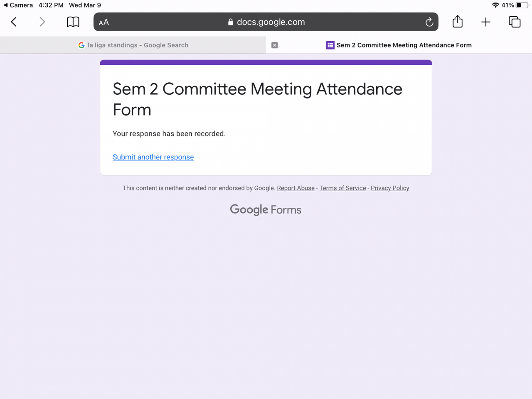The image size is (532, 399).
Task: Close the attendance form tab
Action: 275,45
